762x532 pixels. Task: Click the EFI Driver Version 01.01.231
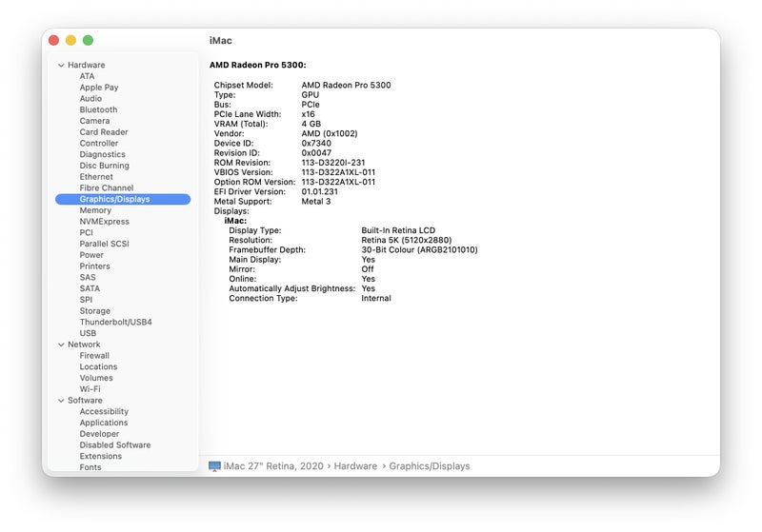point(319,191)
